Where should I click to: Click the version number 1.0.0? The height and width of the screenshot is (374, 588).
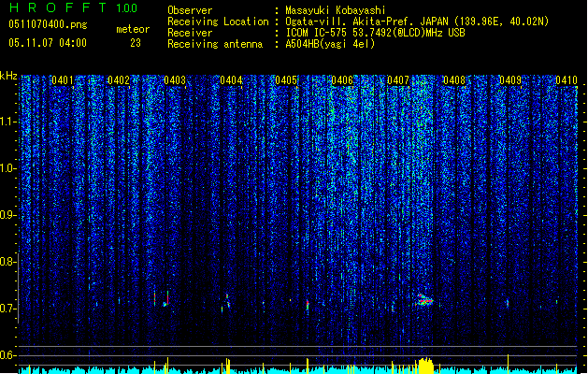tap(126, 8)
